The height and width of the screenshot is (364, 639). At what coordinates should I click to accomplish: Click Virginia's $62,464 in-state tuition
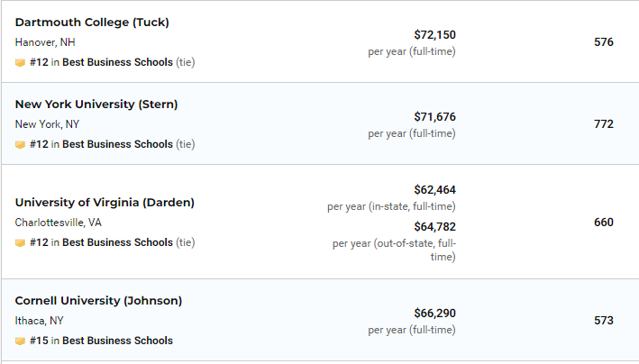click(x=434, y=190)
